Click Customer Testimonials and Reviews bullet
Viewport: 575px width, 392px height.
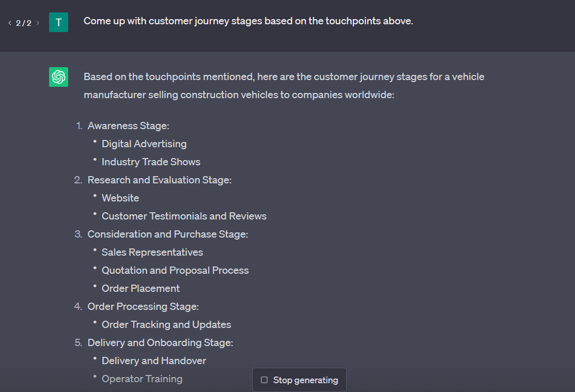tap(184, 216)
